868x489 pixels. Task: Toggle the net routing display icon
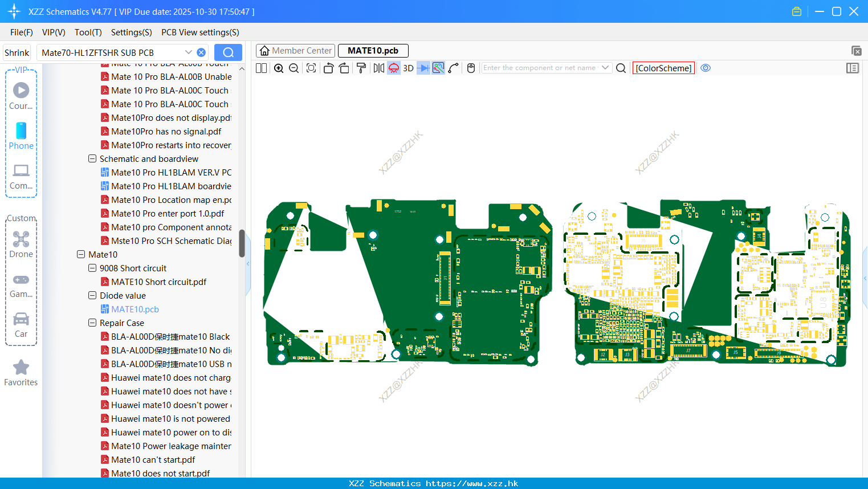pos(438,68)
